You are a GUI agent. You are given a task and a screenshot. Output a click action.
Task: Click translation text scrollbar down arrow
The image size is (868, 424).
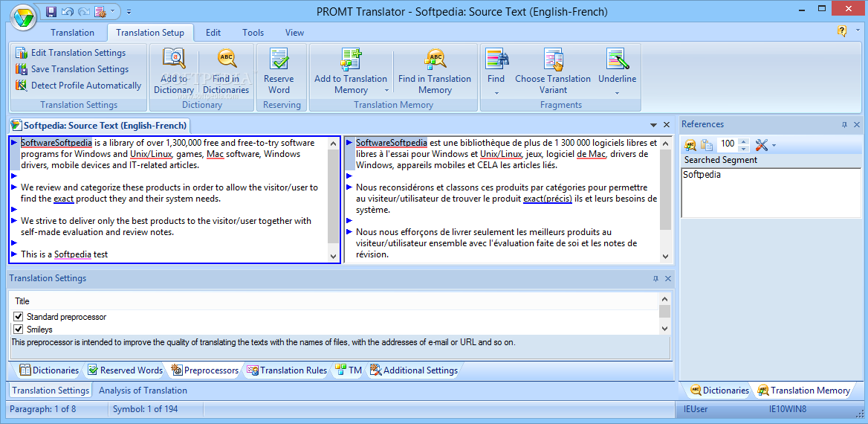(x=665, y=256)
